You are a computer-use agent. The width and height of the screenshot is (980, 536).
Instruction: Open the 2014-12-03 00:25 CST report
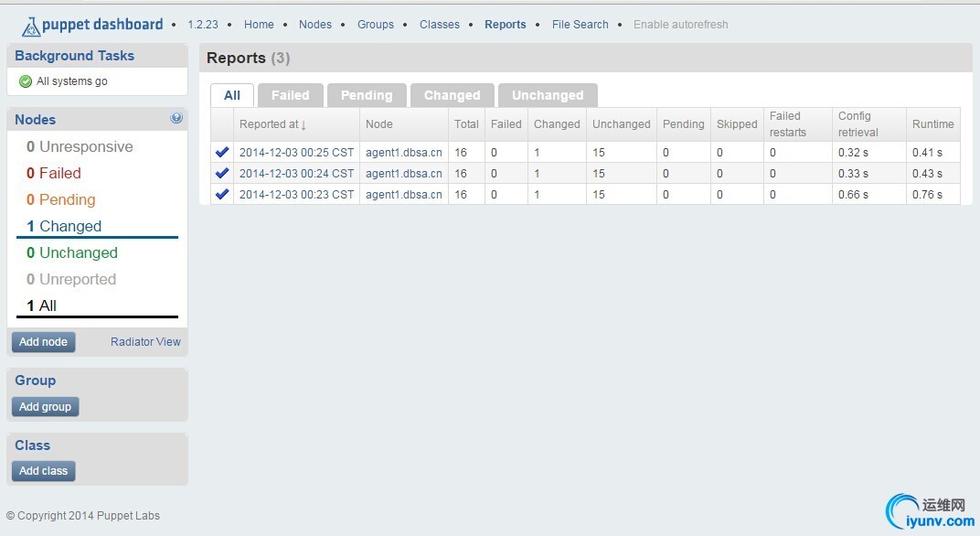pos(296,152)
